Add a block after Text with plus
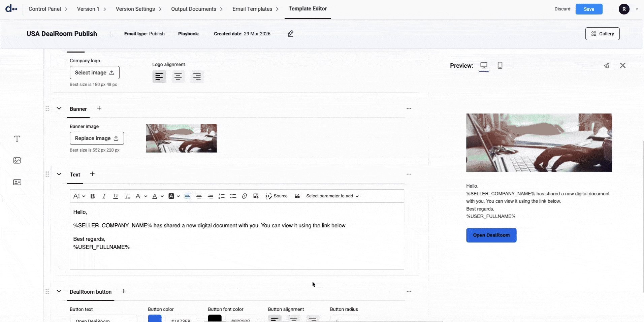Viewport: 644px width, 322px height. 92,174
